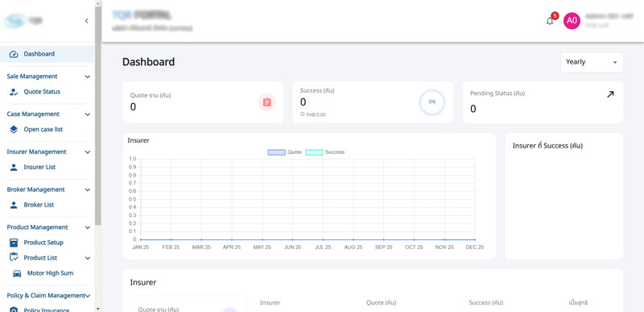Open the notifications bell

point(550,22)
